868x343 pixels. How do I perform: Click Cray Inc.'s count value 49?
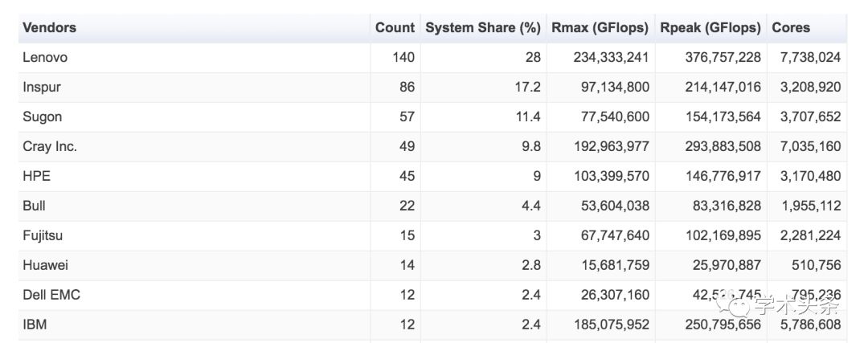click(407, 147)
